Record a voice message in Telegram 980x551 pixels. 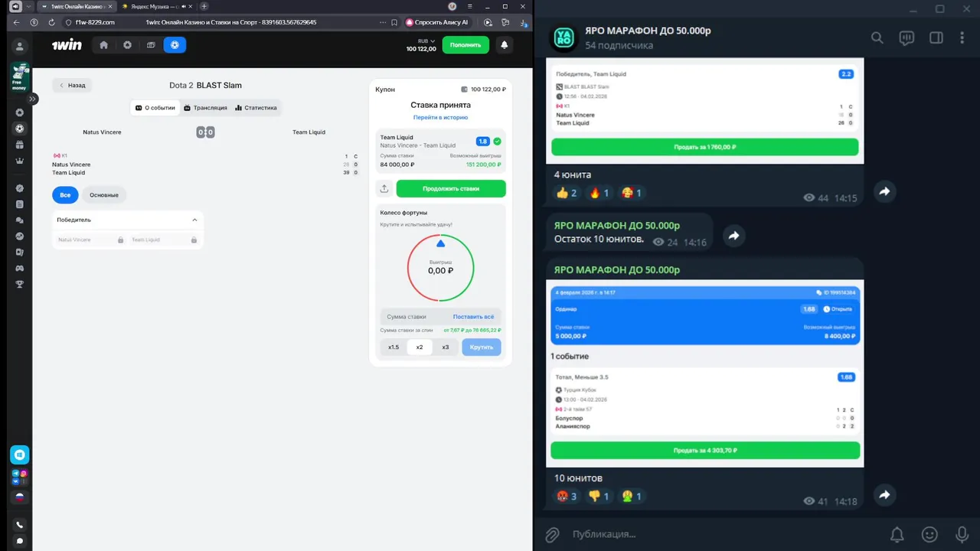[962, 534]
